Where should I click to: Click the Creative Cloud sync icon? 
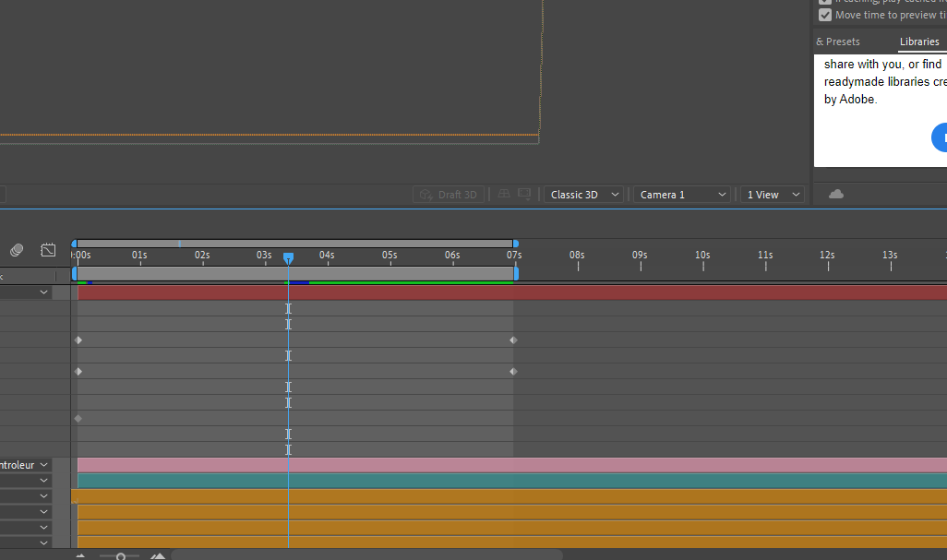836,194
